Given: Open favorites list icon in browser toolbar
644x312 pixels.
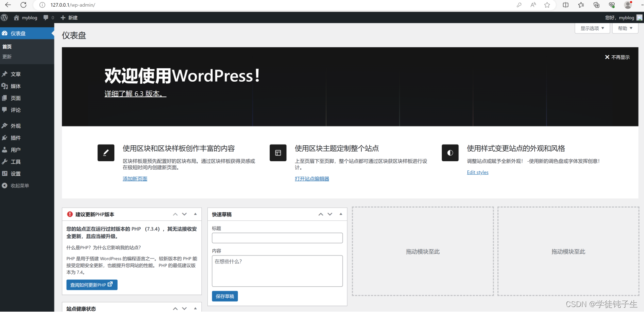Looking at the screenshot, I should point(581,5).
